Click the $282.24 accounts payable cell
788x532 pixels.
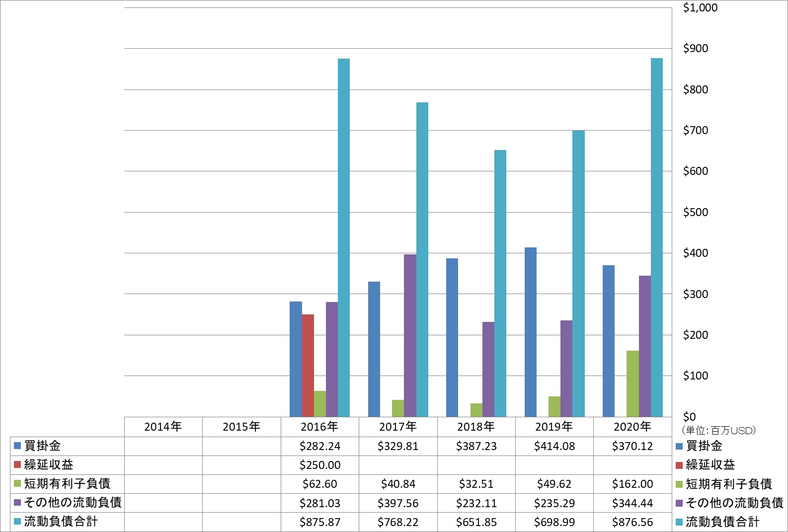(x=319, y=446)
